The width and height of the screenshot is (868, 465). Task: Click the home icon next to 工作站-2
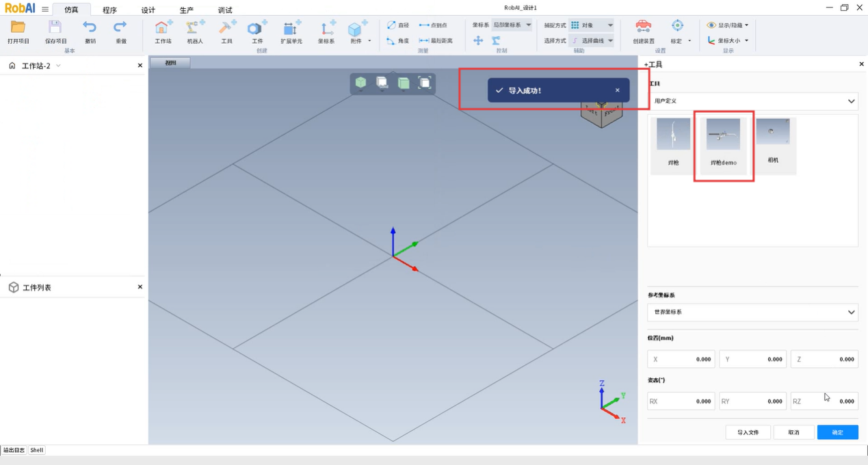[12, 66]
